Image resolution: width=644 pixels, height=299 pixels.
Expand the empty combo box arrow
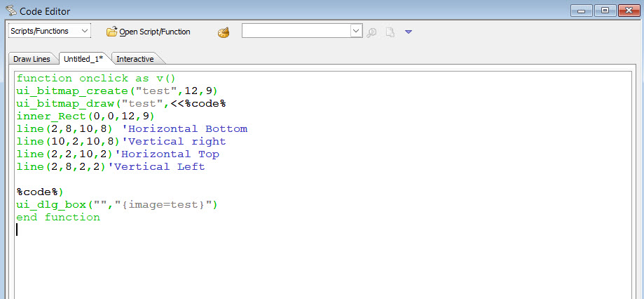coord(355,31)
